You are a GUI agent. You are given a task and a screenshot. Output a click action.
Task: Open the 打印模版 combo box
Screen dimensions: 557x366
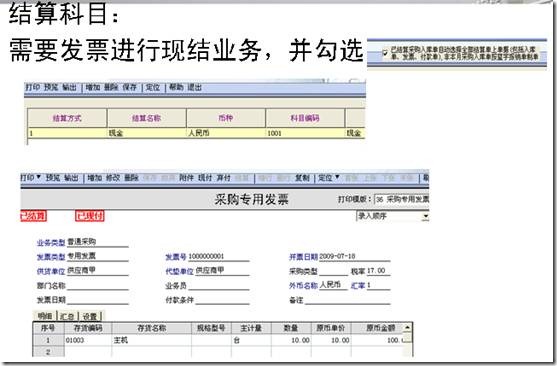[401, 199]
